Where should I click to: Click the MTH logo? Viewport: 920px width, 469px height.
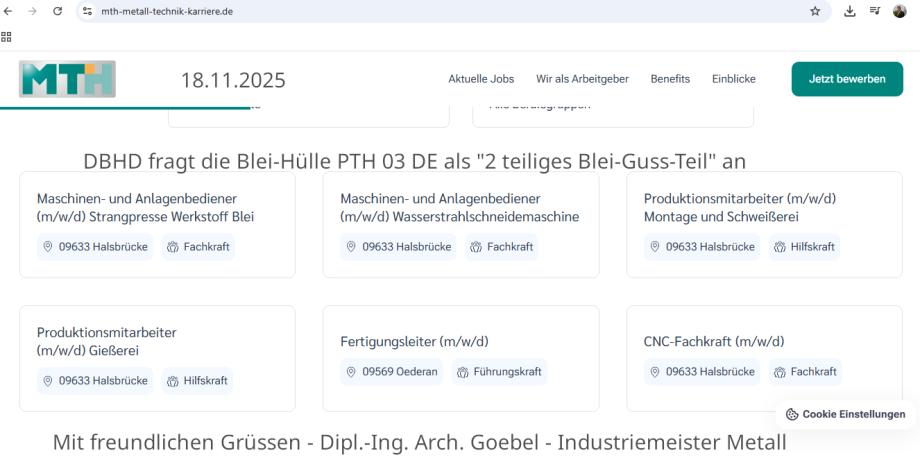click(x=67, y=79)
